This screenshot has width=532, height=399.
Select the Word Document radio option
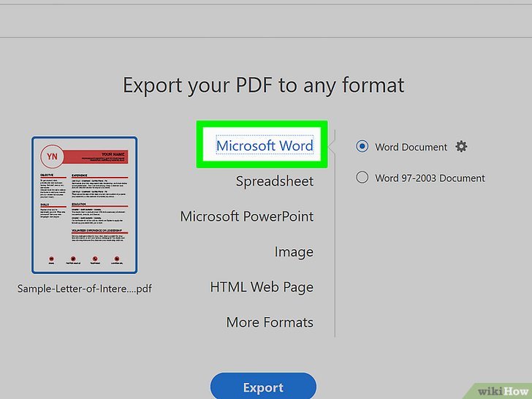tap(362, 146)
